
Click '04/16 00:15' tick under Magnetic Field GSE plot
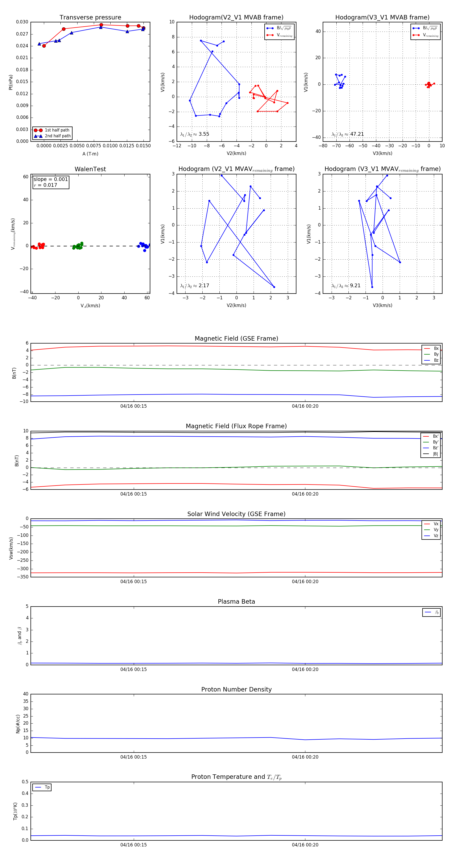tap(134, 406)
